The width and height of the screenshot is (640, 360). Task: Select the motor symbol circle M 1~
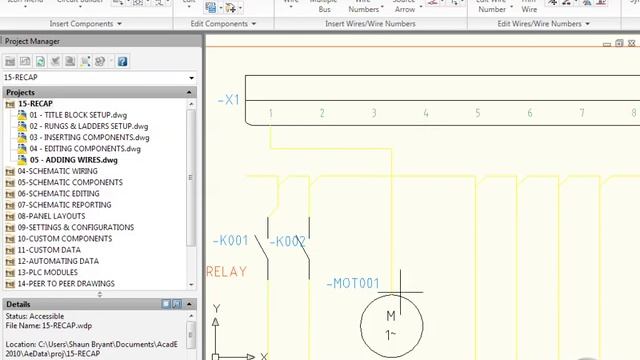pyautogui.click(x=391, y=326)
